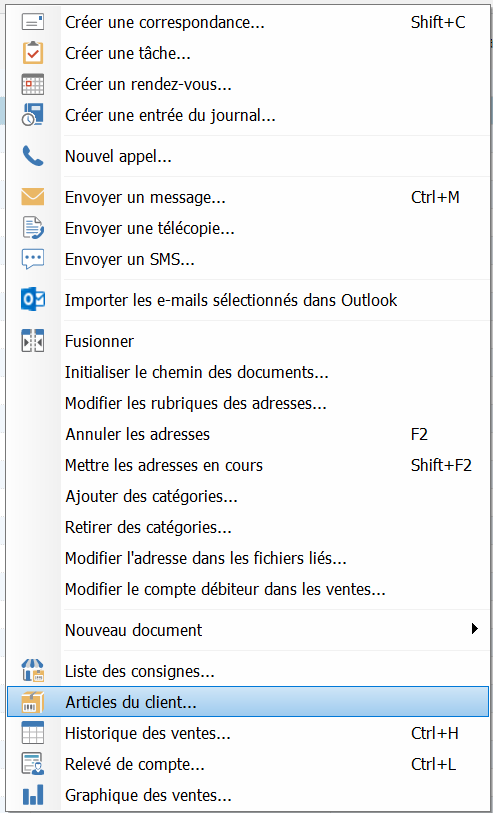The width and height of the screenshot is (493, 813).
Task: Open Historique des ventes entry
Action: coord(248,733)
